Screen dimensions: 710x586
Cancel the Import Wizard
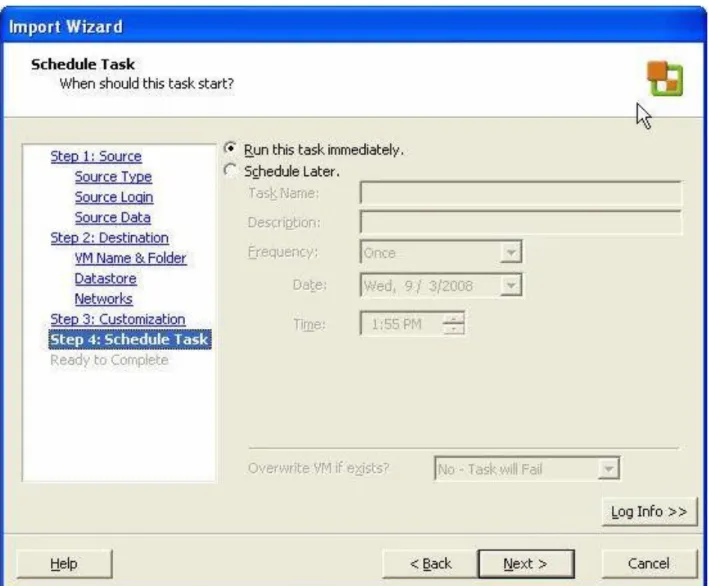(x=649, y=564)
